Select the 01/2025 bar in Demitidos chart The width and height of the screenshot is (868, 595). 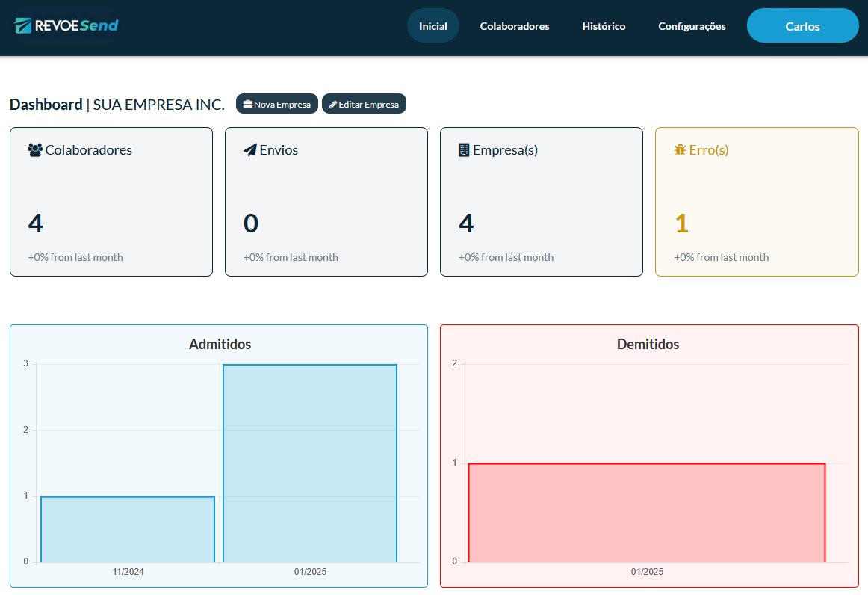tap(647, 513)
